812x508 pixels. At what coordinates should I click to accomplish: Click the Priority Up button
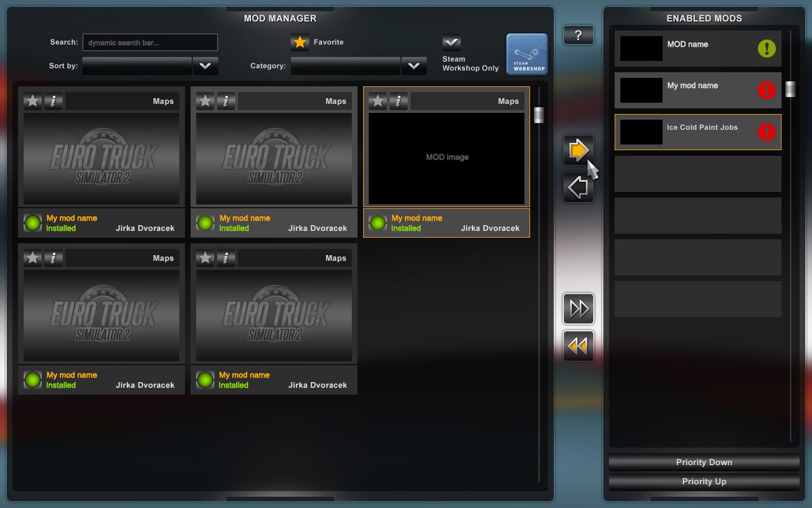pyautogui.click(x=704, y=481)
